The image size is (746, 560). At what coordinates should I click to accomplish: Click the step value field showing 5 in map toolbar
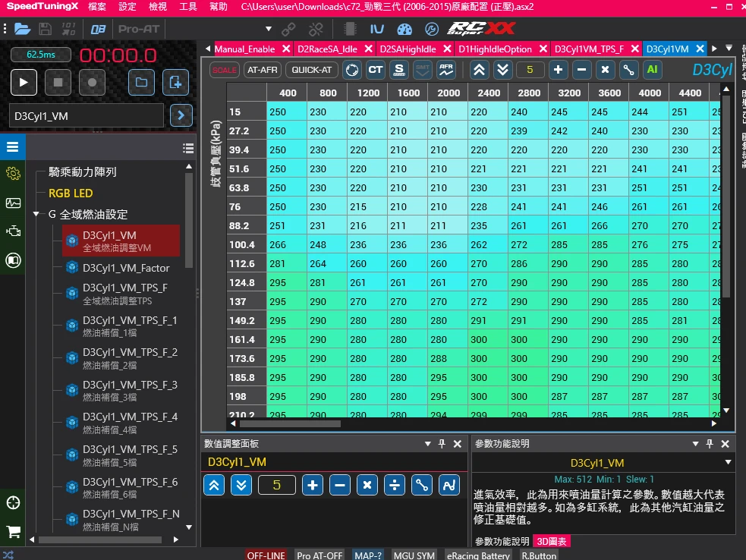tap(530, 70)
